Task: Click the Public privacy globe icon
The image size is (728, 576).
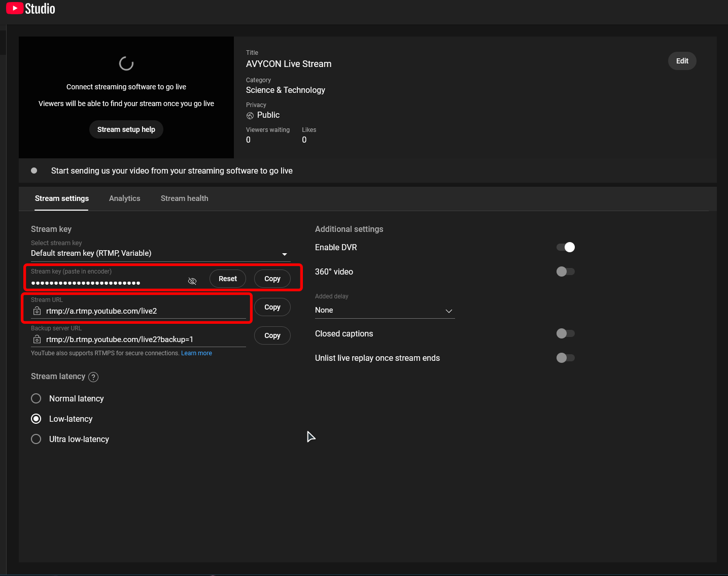Action: (250, 116)
